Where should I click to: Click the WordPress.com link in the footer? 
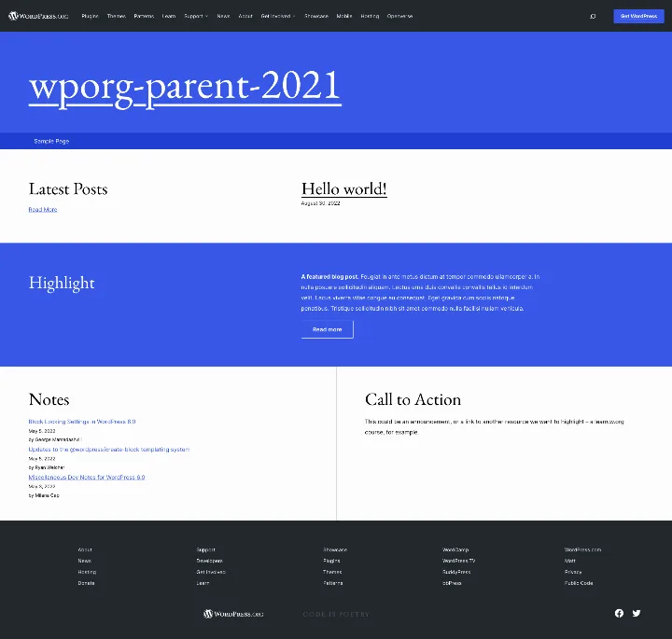pos(582,549)
